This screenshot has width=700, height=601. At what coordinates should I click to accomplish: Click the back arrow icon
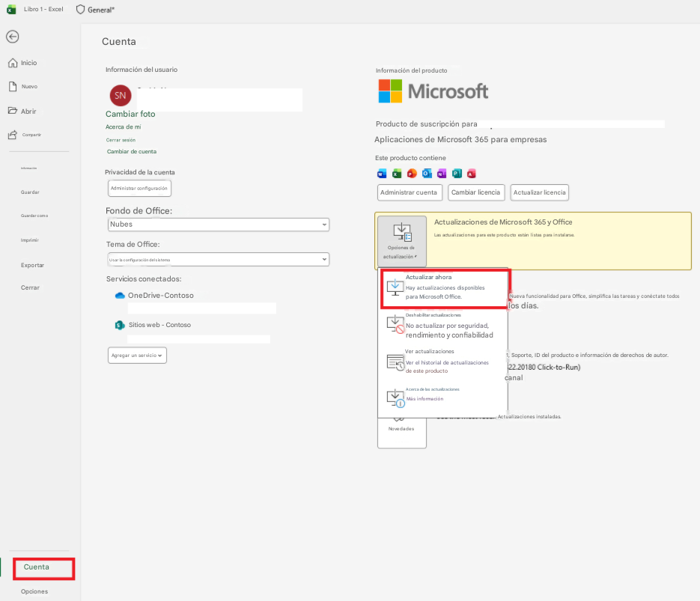[x=13, y=37]
